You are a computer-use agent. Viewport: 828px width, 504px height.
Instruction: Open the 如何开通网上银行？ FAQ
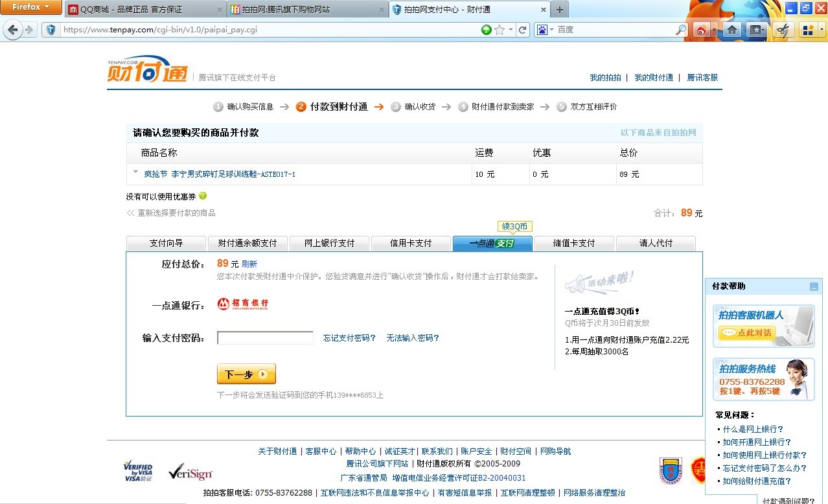[x=757, y=442]
